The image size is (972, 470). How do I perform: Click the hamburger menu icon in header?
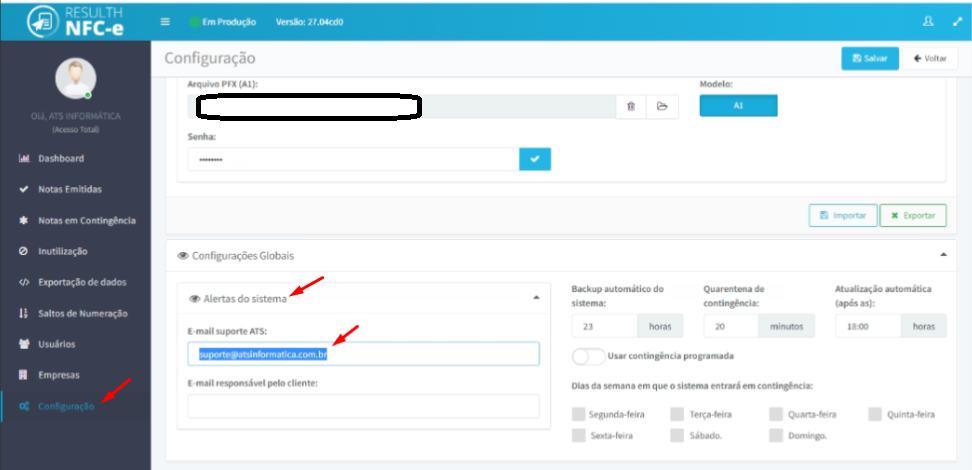165,22
